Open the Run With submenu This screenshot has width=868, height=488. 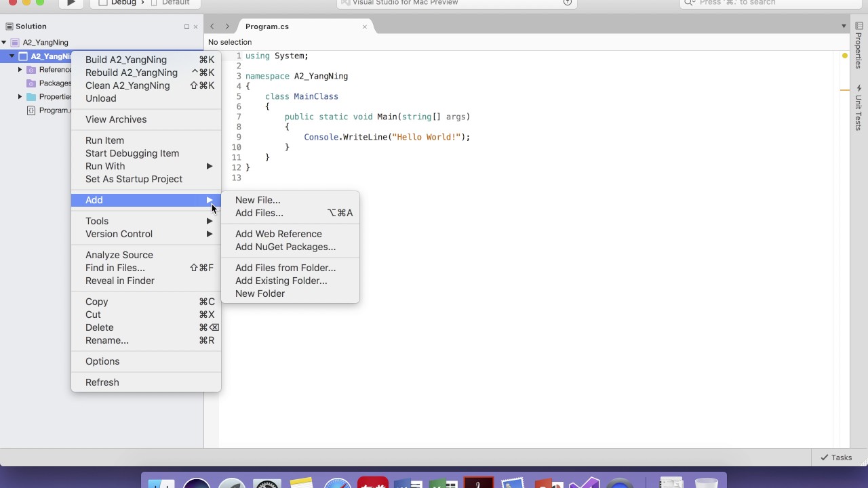[x=146, y=166]
